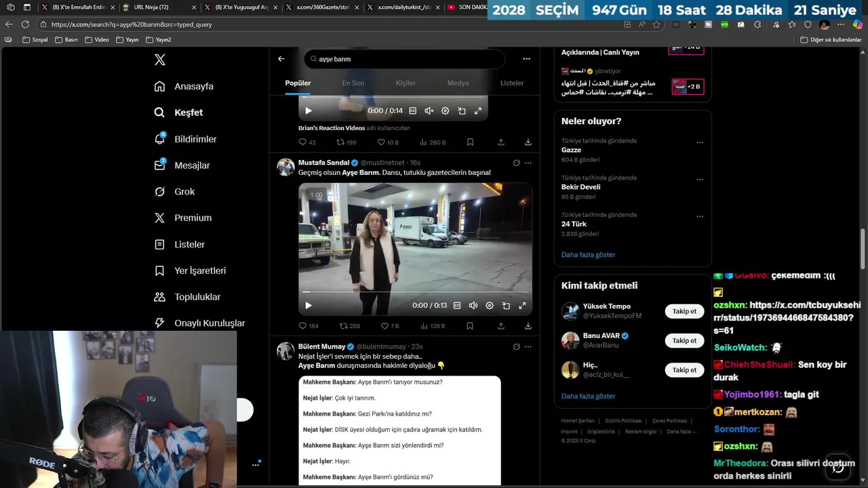The image size is (868, 488).
Task: Switch to the Kişiler tab
Action: coord(406,83)
